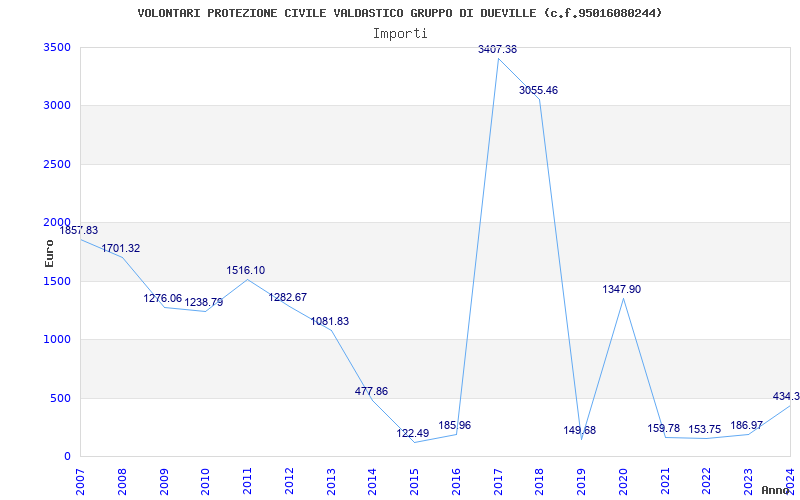Click the 2014 year label
The image size is (800, 500).
(372, 481)
